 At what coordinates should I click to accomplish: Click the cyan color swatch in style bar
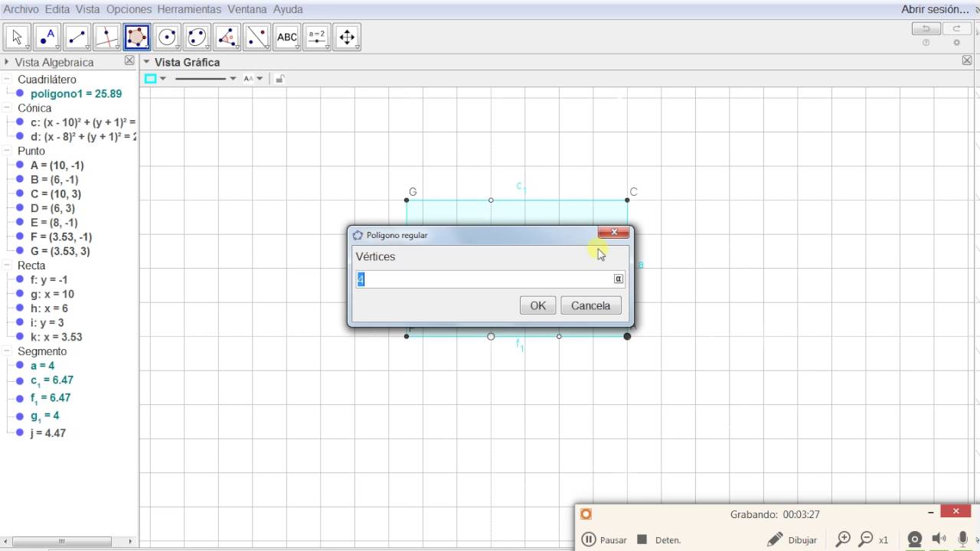point(151,78)
